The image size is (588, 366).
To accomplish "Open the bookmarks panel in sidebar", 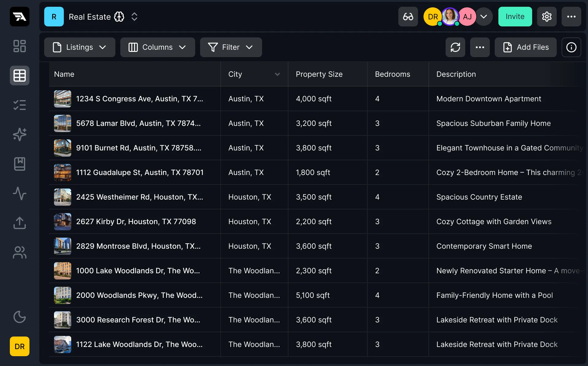I will (x=19, y=164).
